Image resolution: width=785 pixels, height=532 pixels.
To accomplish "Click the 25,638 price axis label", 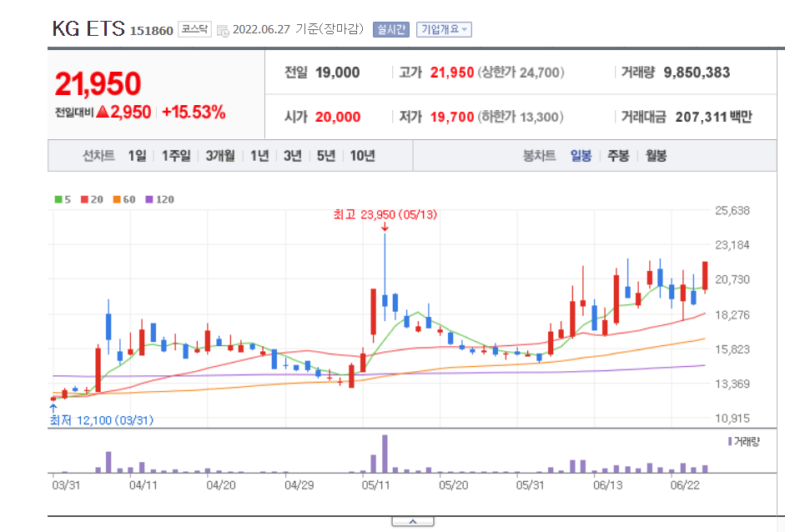I will tap(732, 211).
